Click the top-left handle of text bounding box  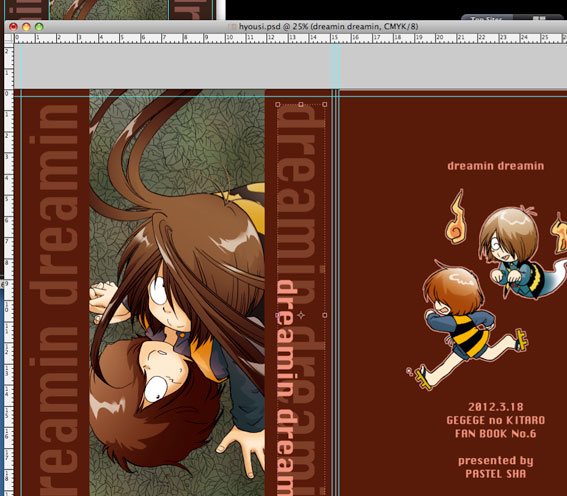tap(278, 104)
